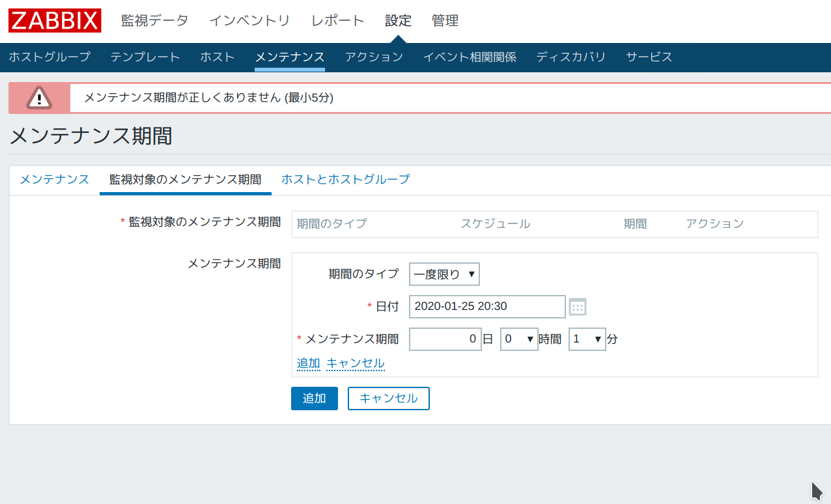The width and height of the screenshot is (831, 504).
Task: Open the レポート menu
Action: [337, 21]
